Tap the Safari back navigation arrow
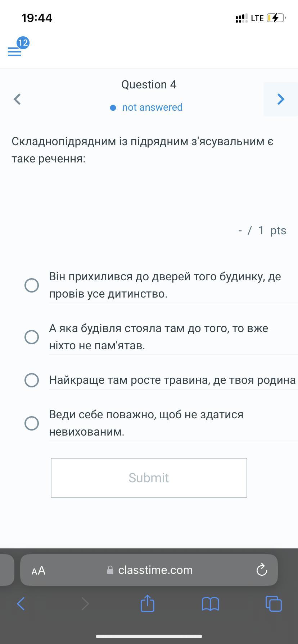Image resolution: width=298 pixels, height=644 pixels. pyautogui.click(x=21, y=604)
